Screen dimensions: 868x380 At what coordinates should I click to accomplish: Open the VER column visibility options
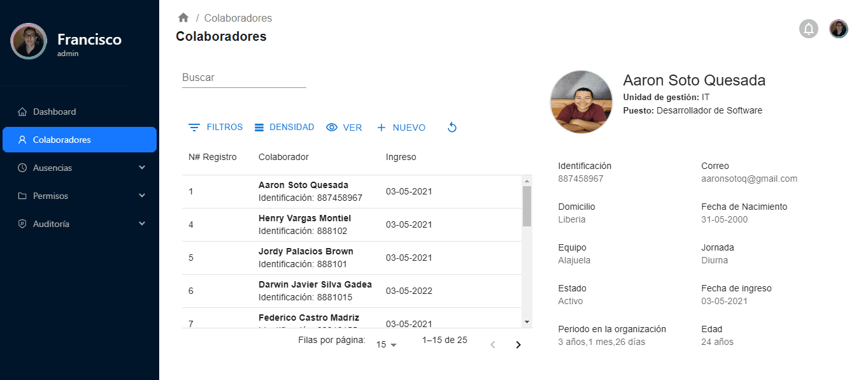click(x=344, y=128)
